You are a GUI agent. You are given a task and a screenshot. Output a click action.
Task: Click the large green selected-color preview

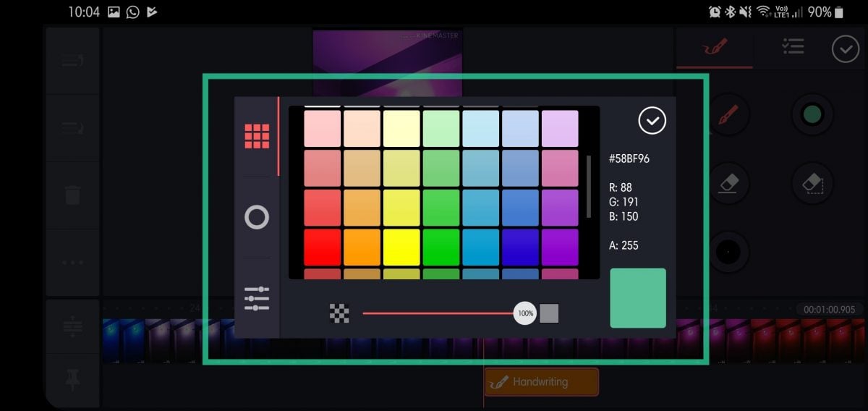tap(638, 298)
